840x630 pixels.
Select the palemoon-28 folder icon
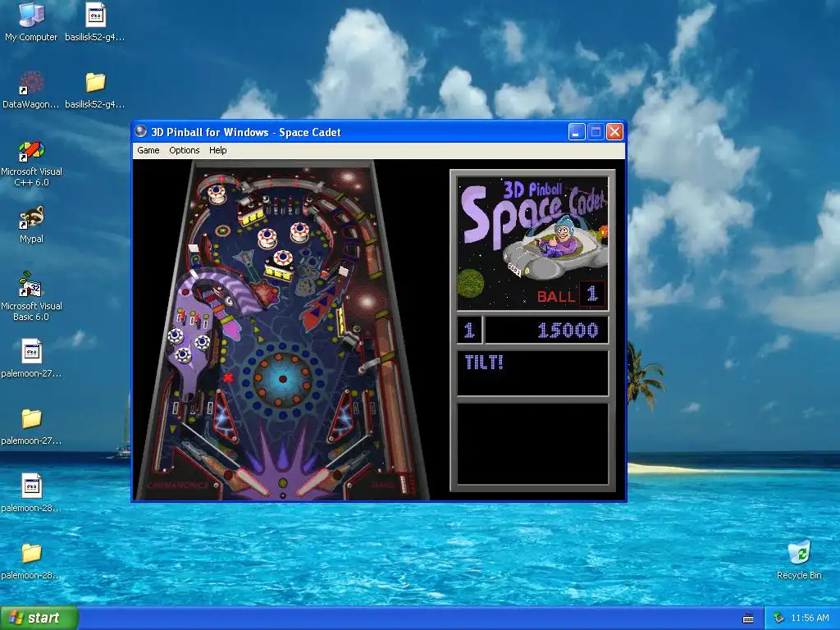[31, 561]
